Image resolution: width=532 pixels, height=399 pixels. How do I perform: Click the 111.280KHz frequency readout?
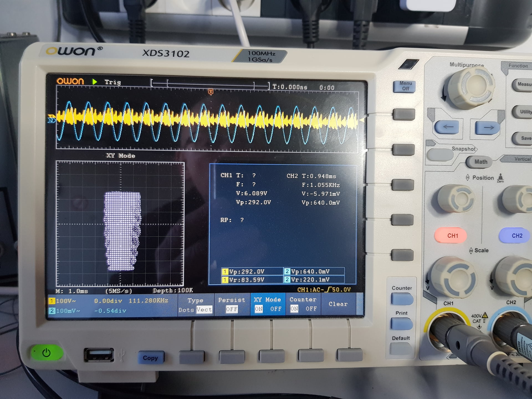149,301
